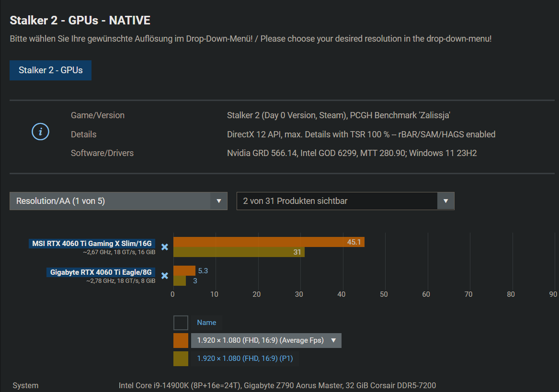Select the 1.920 × 1.080 P1 series label
The width and height of the screenshot is (559, 392).
(245, 358)
